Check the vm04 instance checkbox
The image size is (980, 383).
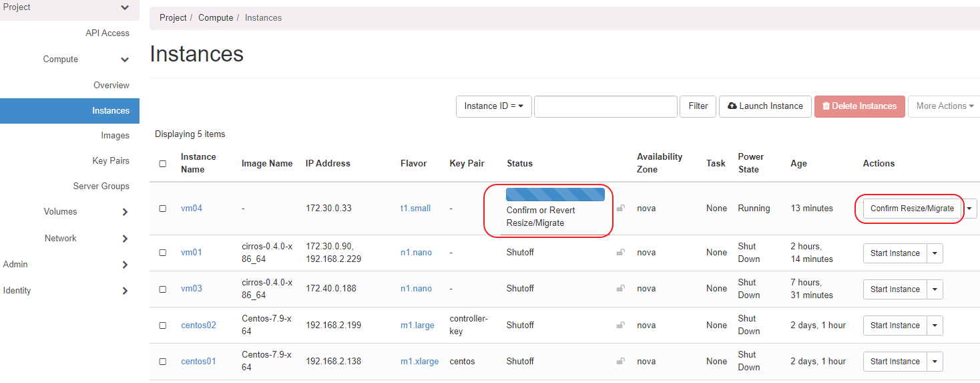coord(163,209)
